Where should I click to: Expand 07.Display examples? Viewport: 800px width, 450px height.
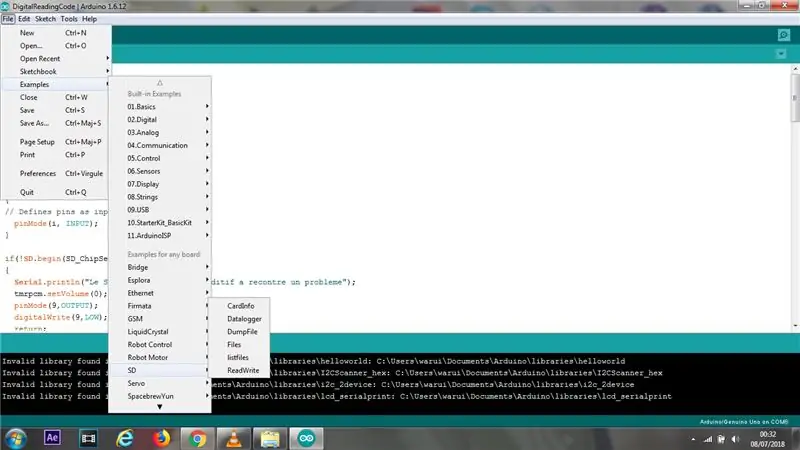pos(160,184)
